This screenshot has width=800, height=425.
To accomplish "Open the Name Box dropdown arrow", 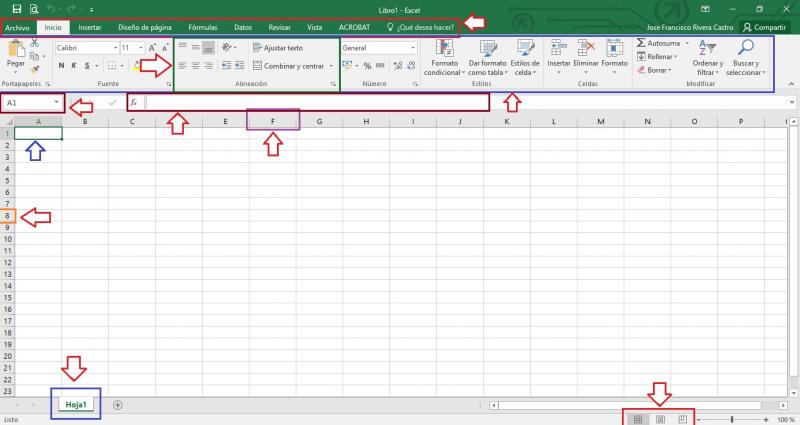I will coord(56,103).
